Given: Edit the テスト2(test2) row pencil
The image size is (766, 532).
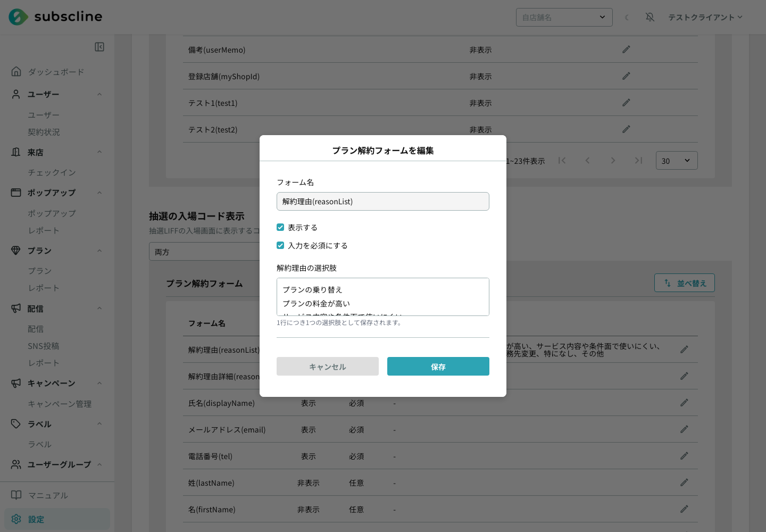Looking at the screenshot, I should coord(626,129).
